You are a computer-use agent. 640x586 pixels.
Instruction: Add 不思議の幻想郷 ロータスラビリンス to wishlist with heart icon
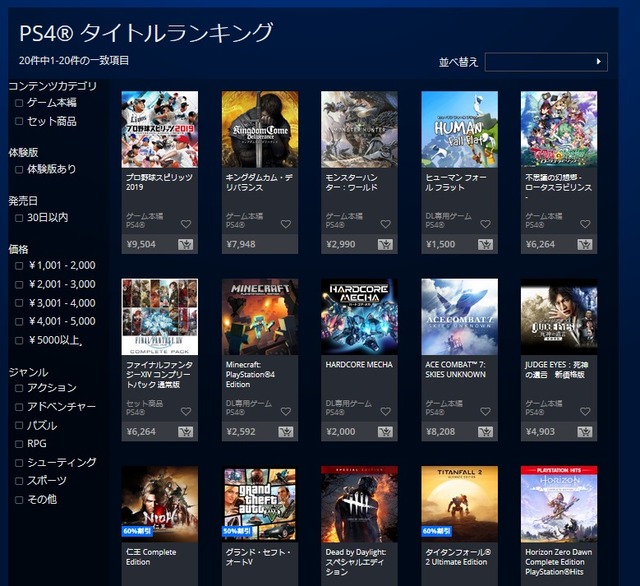(585, 224)
